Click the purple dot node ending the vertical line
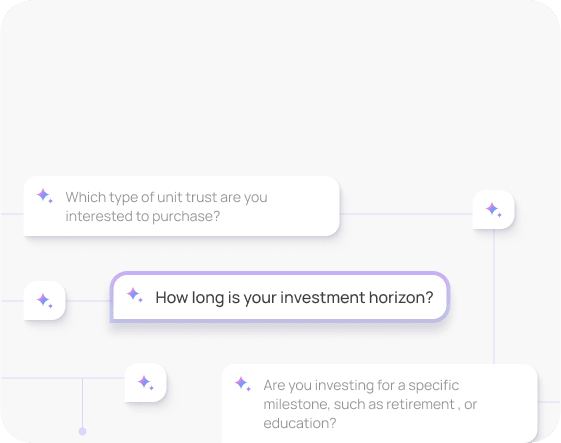 point(83,431)
